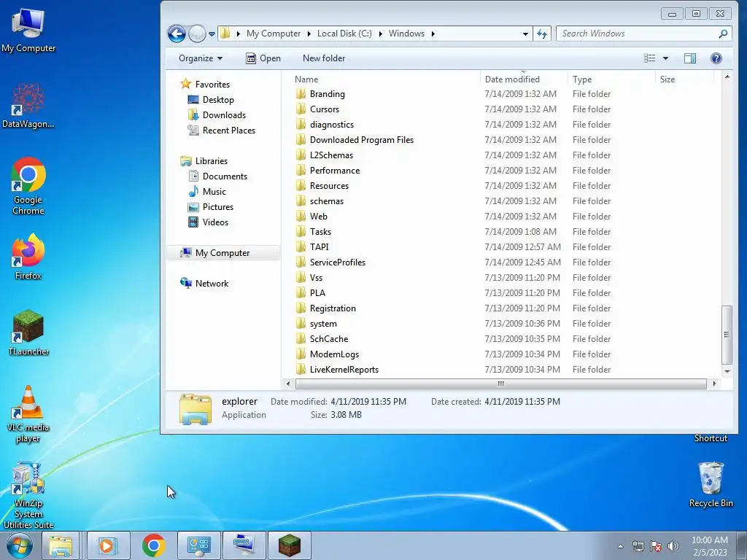This screenshot has height=560, width=747.
Task: Select the Registration folder
Action: coord(333,308)
